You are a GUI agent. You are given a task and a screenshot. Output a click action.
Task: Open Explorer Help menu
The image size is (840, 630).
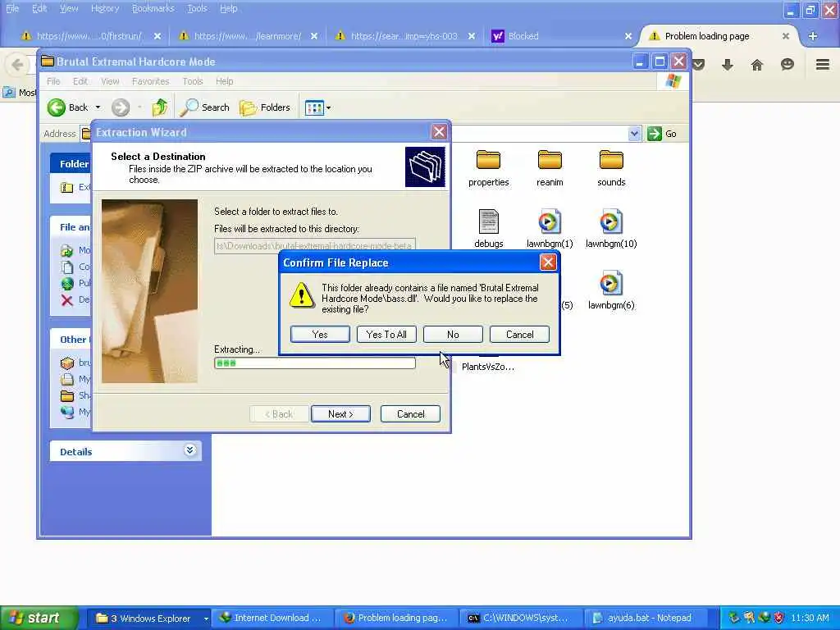[225, 81]
